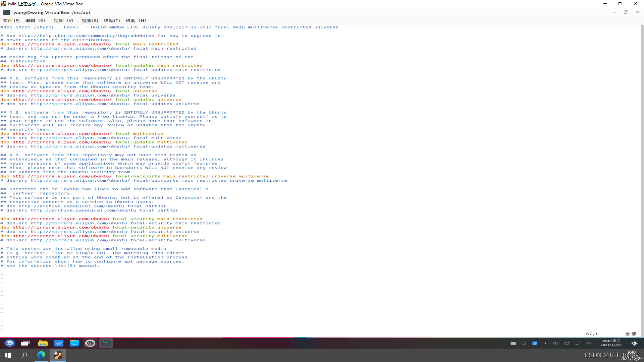Click 'deb ... focal main restricted' line
The height and width of the screenshot is (362, 644).
89,44
